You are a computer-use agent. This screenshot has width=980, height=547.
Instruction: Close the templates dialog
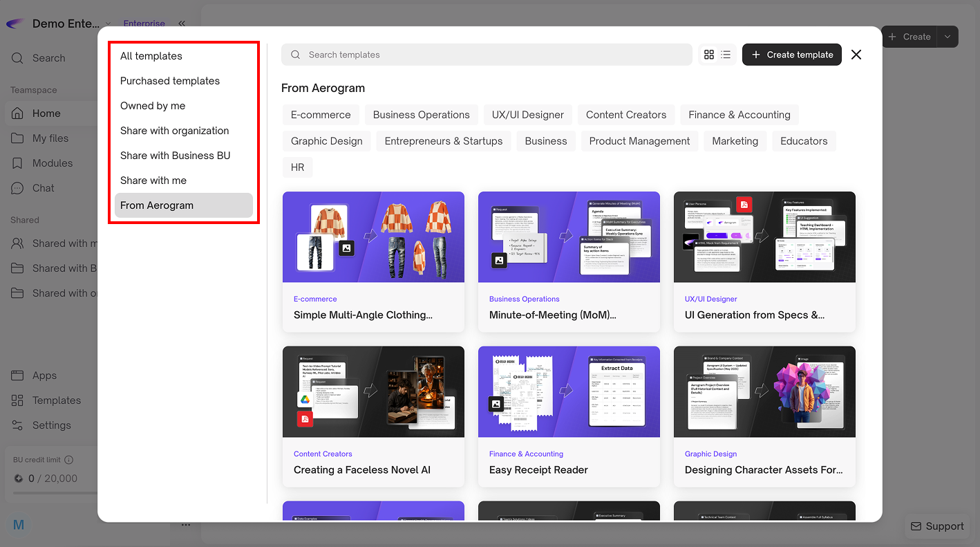pos(856,55)
